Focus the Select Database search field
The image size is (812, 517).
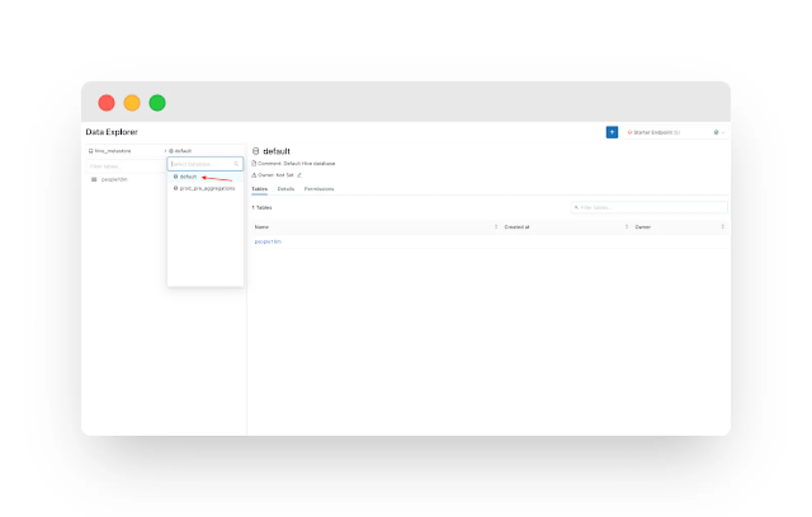coord(205,164)
